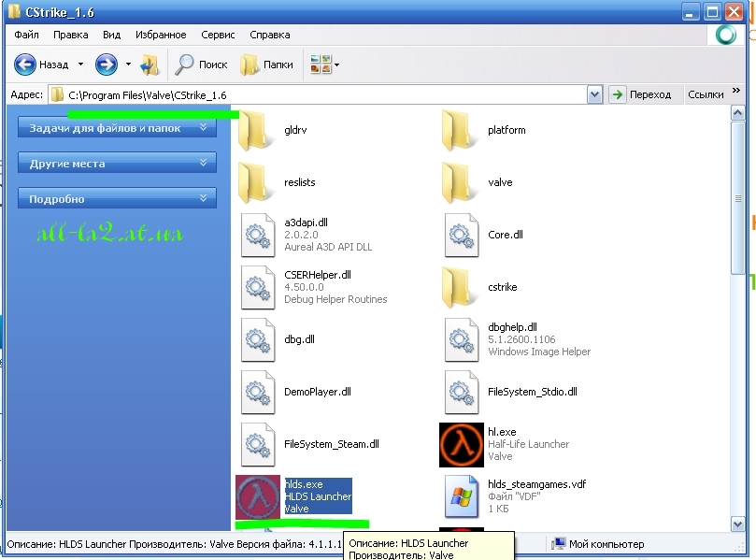Image resolution: width=756 pixels, height=560 pixels.
Task: Click the Назад back label
Action: click(53, 65)
